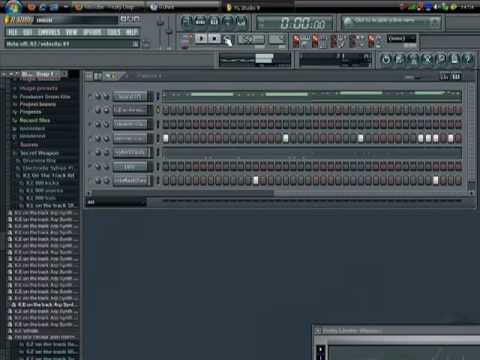480x360 pixels.
Task: Click the third channel's pan knob
Action: [x=98, y=124]
